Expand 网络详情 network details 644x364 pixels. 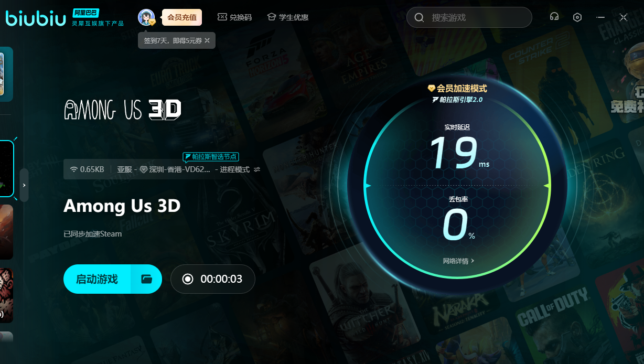pos(458,261)
